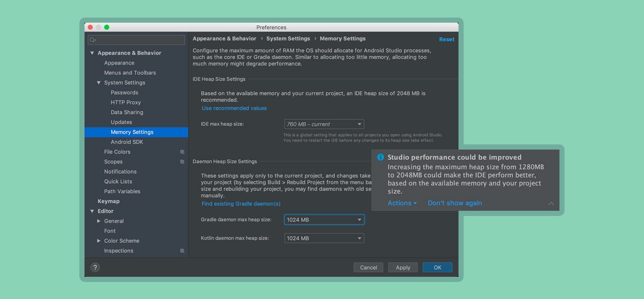Click the System Settings breadcrumb
This screenshot has width=644, height=299.
[288, 39]
